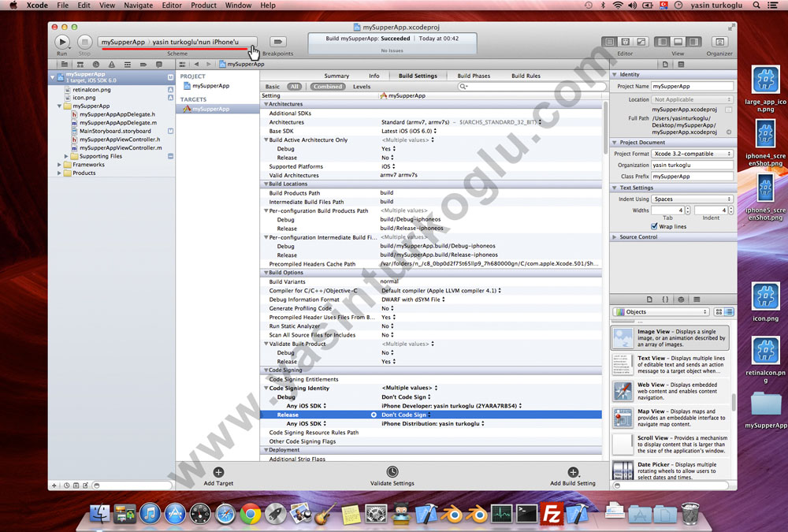Hide or show the Navigator pane
The width and height of the screenshot is (788, 532).
663,42
